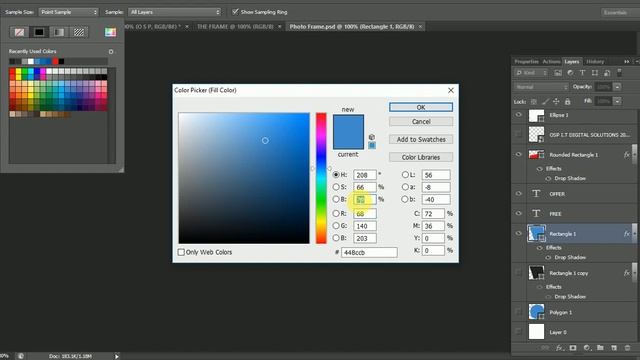Select the R red radio button
Viewport: 640px width, 360px height.
tap(336, 213)
